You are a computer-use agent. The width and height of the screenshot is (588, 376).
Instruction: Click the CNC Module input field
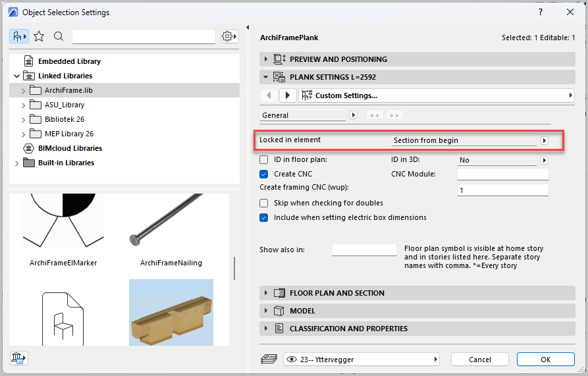(x=502, y=175)
